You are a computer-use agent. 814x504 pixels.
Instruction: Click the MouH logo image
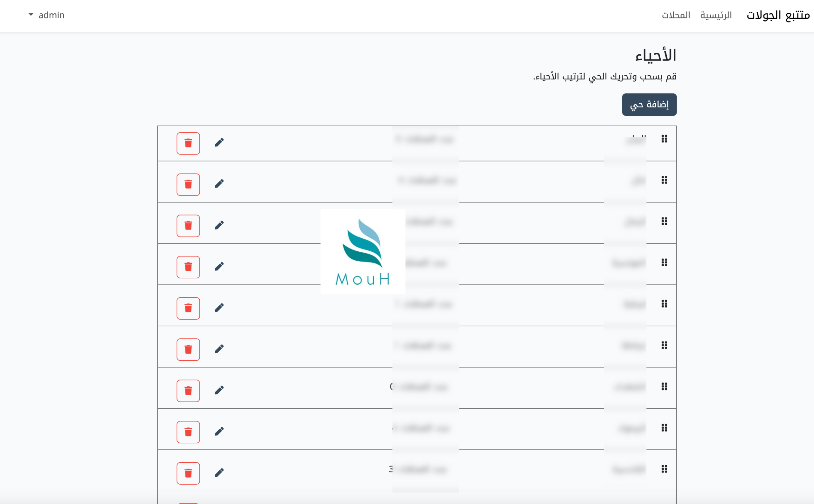(363, 252)
